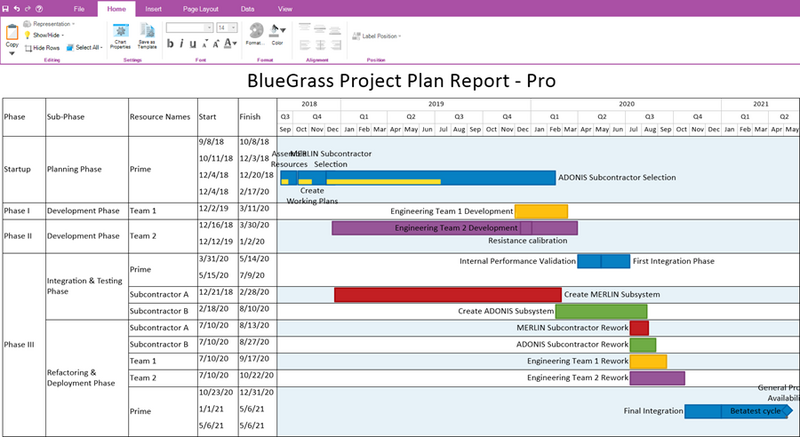This screenshot has width=800, height=437.
Task: Align text to the vertical middle
Action: [320, 29]
